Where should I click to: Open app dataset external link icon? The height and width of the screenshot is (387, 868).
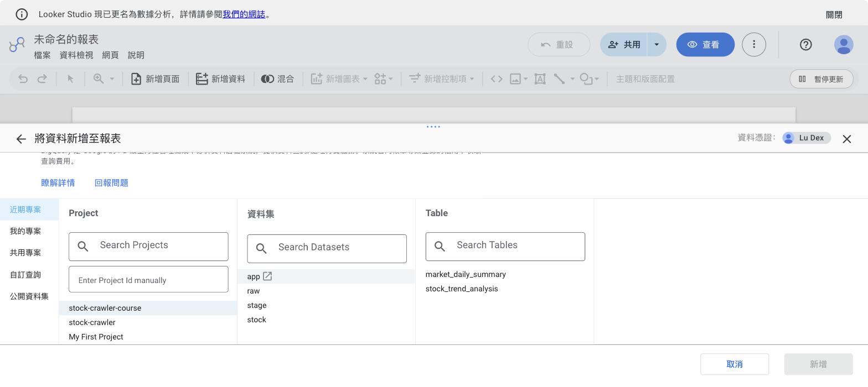(x=267, y=276)
